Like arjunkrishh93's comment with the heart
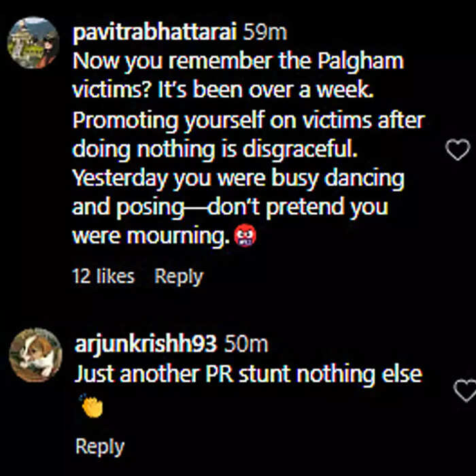Image resolution: width=476 pixels, height=476 pixels. tap(465, 390)
